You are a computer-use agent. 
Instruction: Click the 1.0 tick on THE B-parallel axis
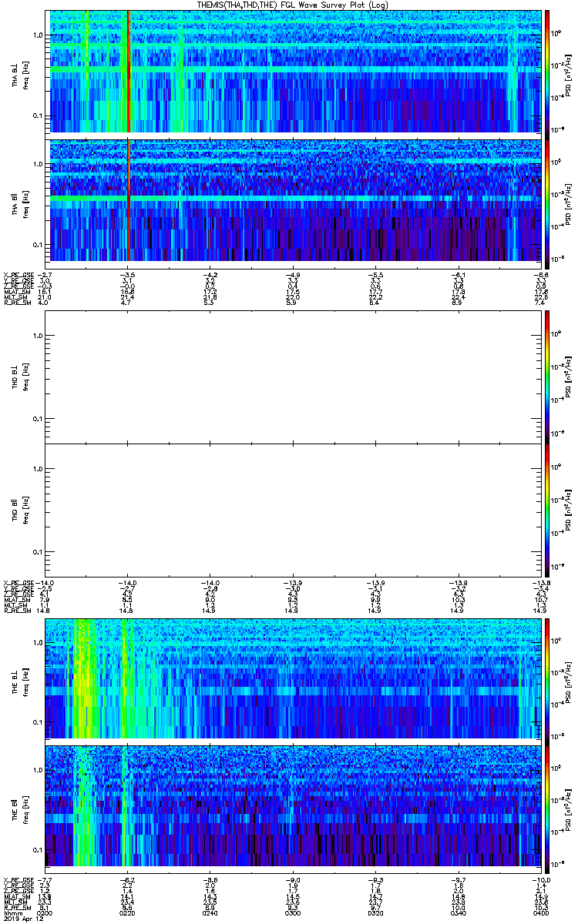38,770
